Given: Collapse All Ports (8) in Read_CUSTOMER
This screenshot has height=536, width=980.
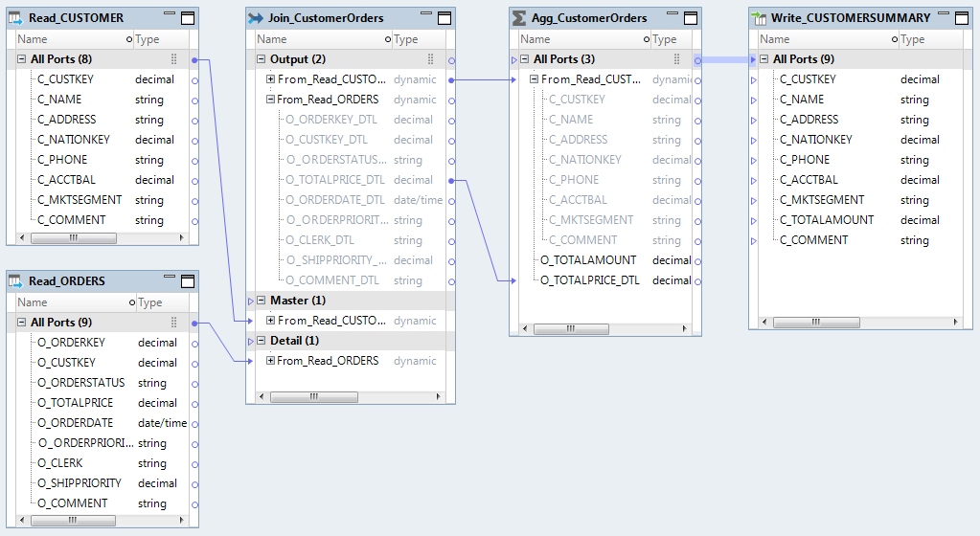Looking at the screenshot, I should 21,59.
